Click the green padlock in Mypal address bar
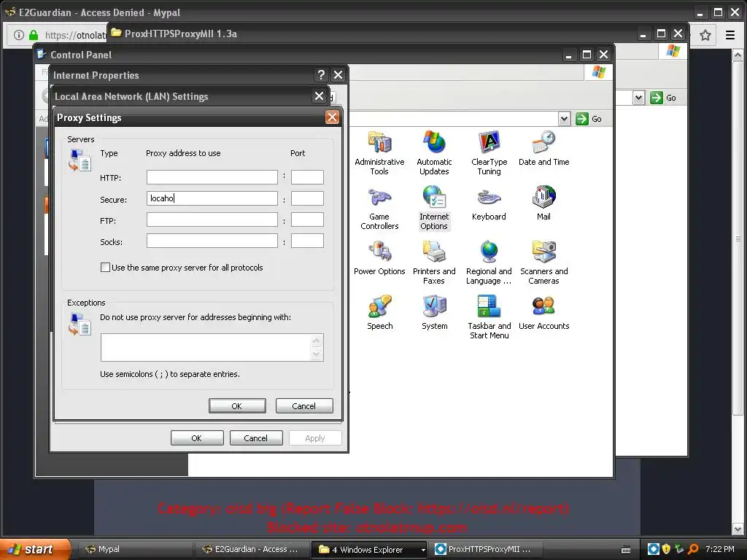 click(34, 35)
